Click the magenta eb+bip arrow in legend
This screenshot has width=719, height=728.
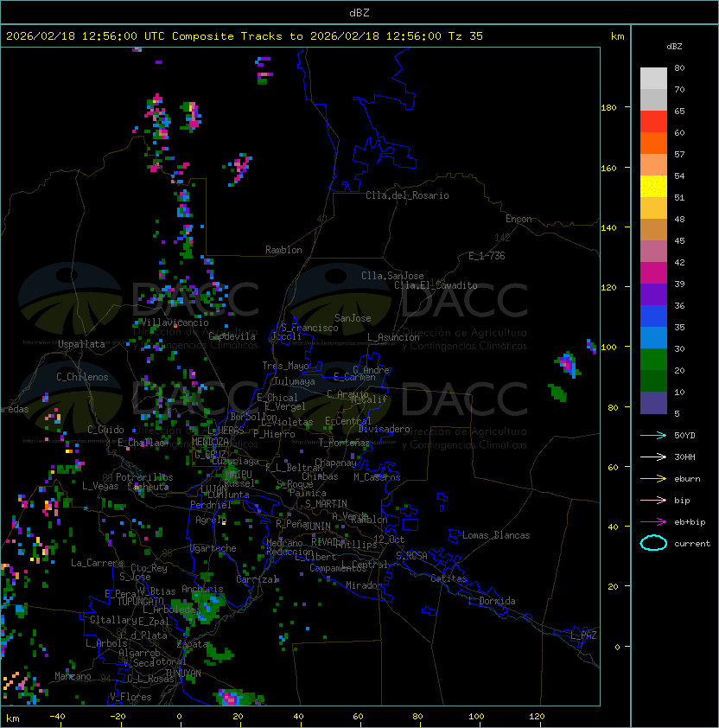click(x=653, y=522)
